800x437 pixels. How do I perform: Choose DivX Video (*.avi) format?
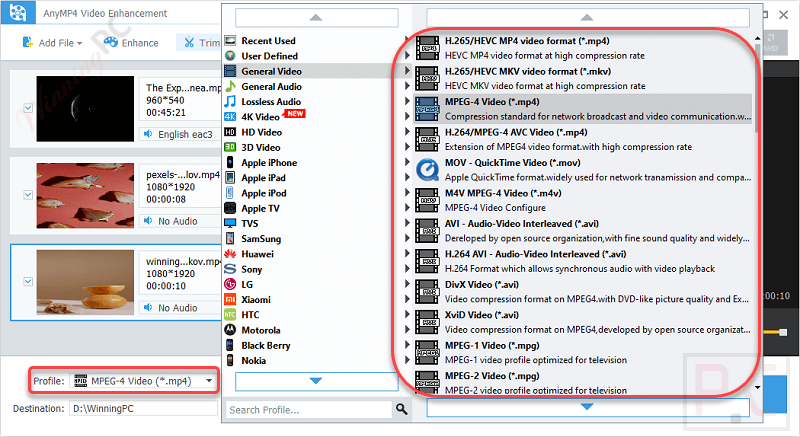click(583, 292)
